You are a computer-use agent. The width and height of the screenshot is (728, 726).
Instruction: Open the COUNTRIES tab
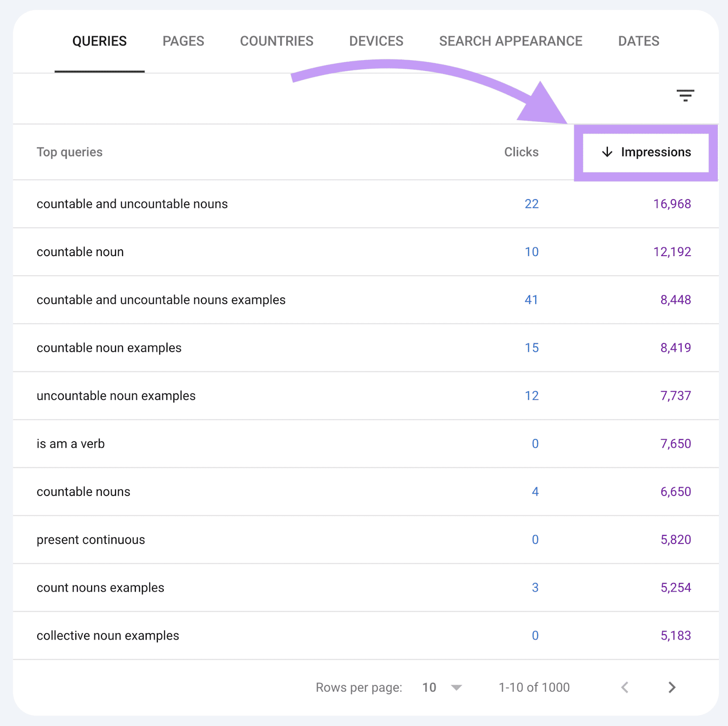[x=276, y=41]
